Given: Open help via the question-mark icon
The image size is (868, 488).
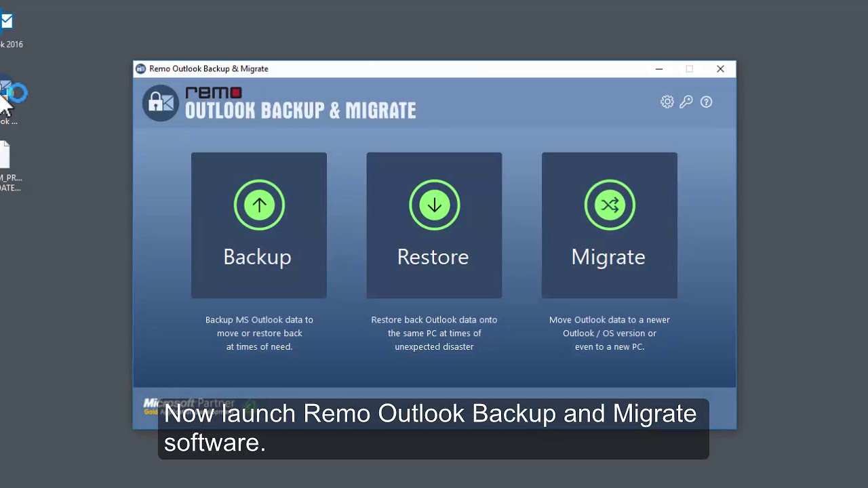Looking at the screenshot, I should 707,102.
